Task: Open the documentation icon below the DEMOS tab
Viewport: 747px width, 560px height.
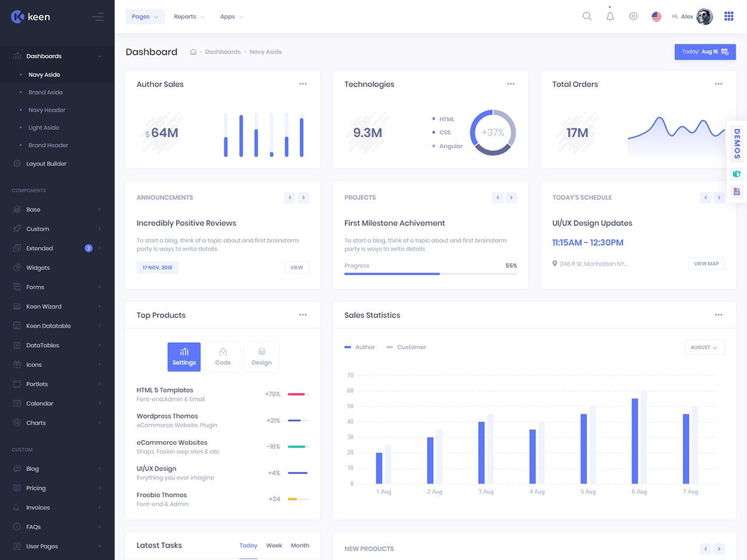Action: (x=736, y=192)
